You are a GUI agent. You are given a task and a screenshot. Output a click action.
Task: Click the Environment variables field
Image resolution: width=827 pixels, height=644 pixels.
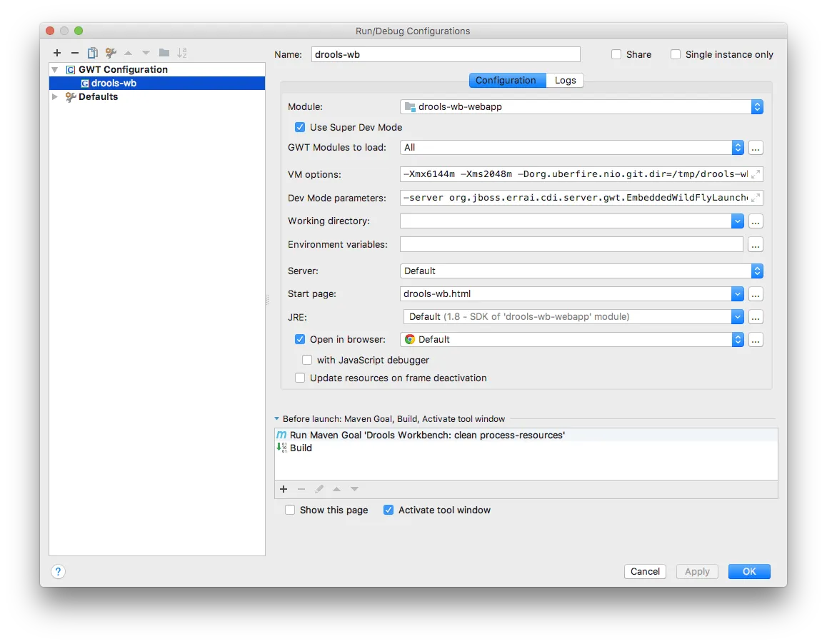coord(572,245)
